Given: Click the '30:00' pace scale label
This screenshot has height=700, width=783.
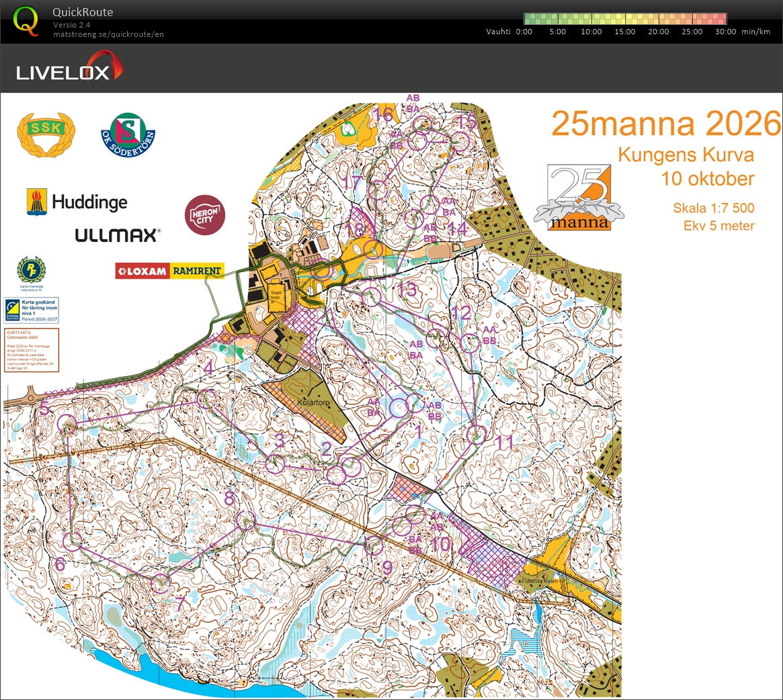Looking at the screenshot, I should point(726,32).
